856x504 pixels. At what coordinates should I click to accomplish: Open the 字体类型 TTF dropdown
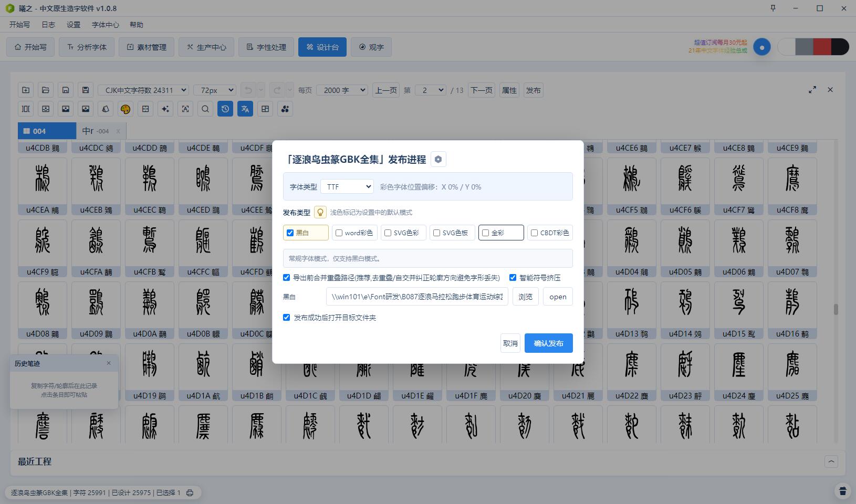[347, 186]
